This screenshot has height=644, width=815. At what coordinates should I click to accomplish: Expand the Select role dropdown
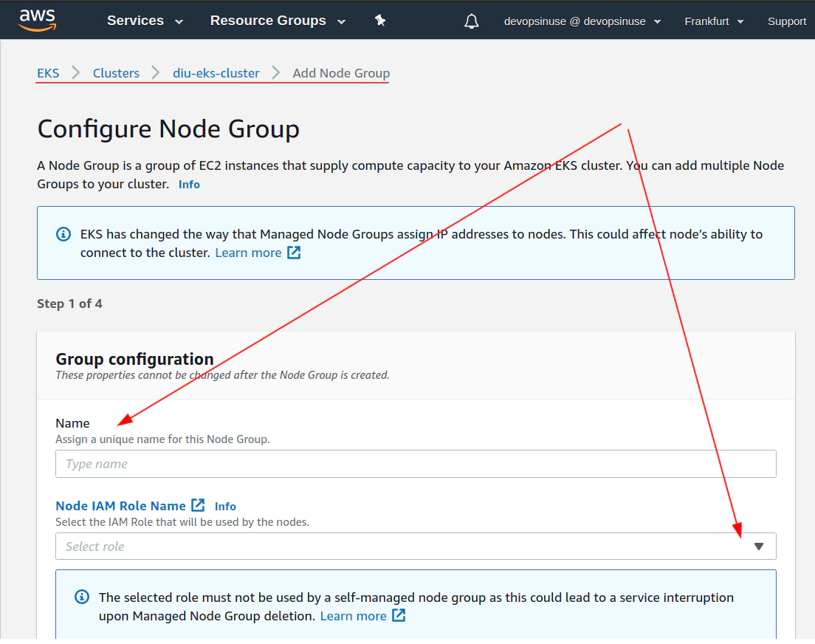[x=416, y=547]
